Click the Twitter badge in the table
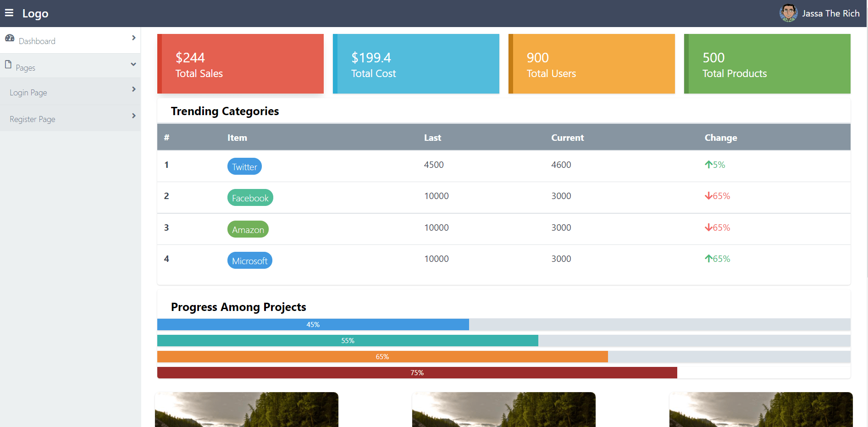 pos(244,166)
